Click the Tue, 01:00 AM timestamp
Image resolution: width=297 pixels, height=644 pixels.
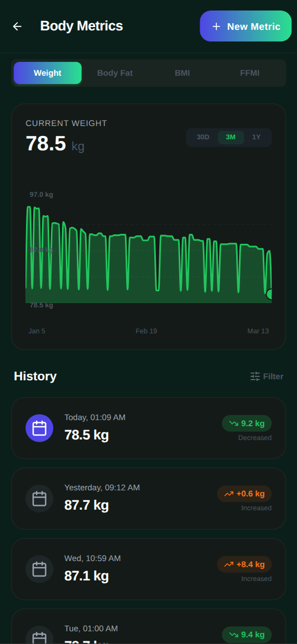tap(91, 629)
